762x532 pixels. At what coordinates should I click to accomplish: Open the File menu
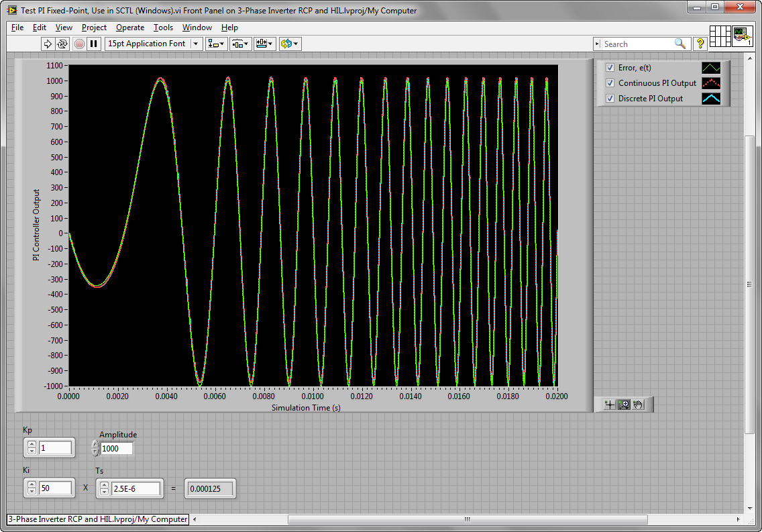[x=17, y=28]
